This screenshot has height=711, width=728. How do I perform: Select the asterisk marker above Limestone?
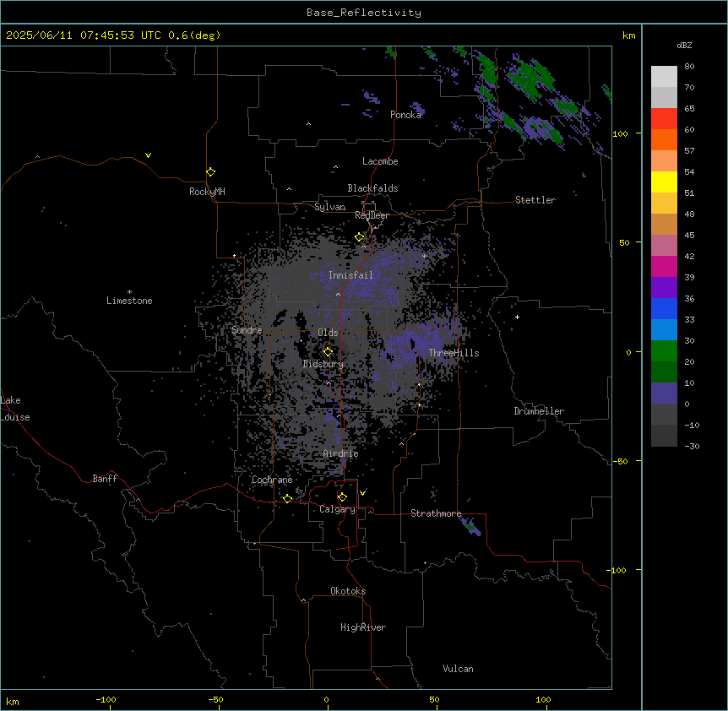[129, 292]
